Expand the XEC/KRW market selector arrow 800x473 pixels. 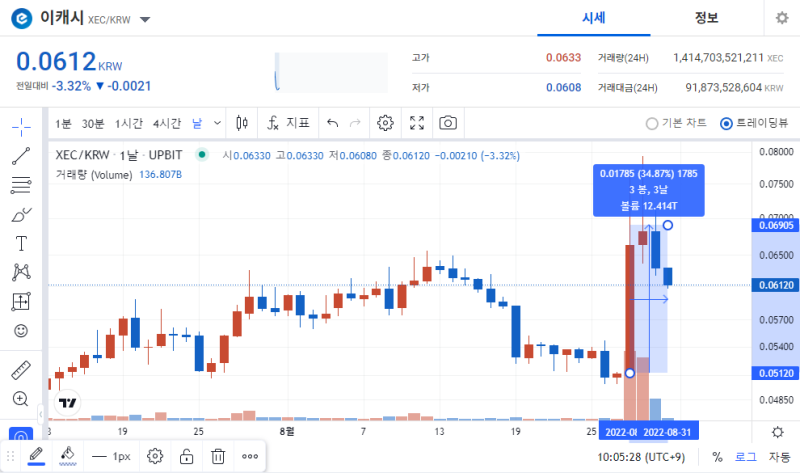click(x=145, y=19)
